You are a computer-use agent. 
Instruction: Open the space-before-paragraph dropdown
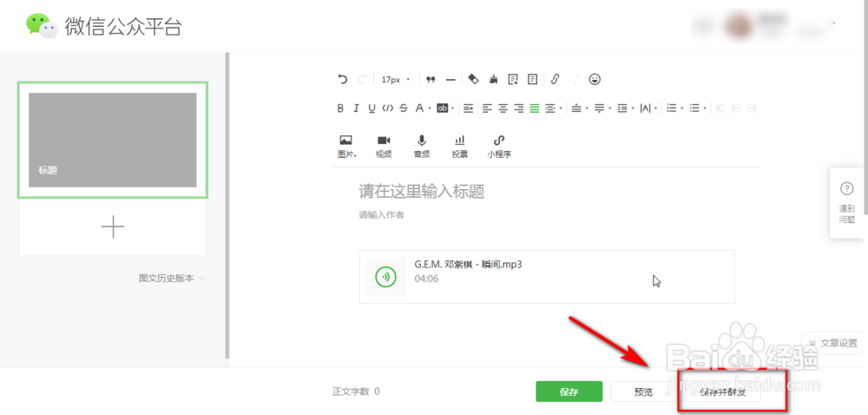click(x=580, y=109)
